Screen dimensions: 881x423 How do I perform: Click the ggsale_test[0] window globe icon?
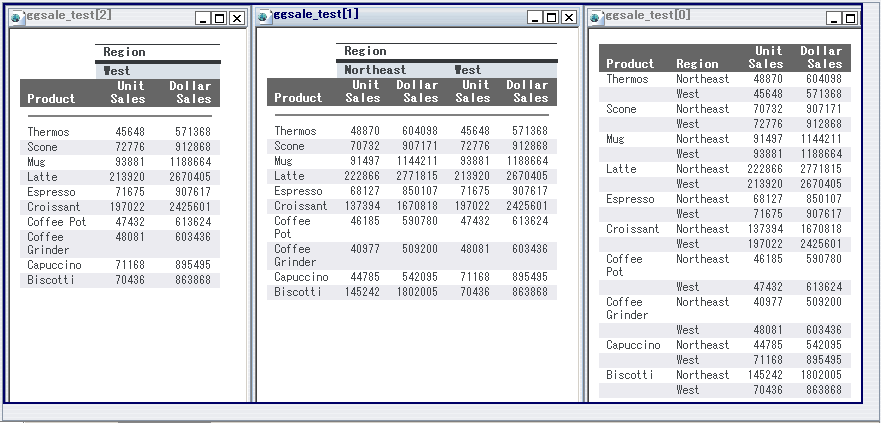click(596, 17)
